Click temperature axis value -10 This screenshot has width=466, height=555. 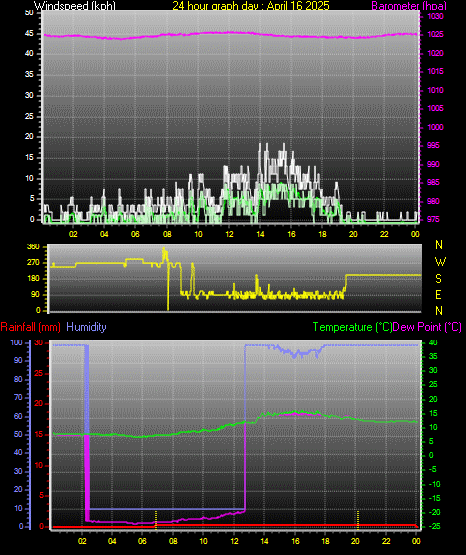point(435,484)
